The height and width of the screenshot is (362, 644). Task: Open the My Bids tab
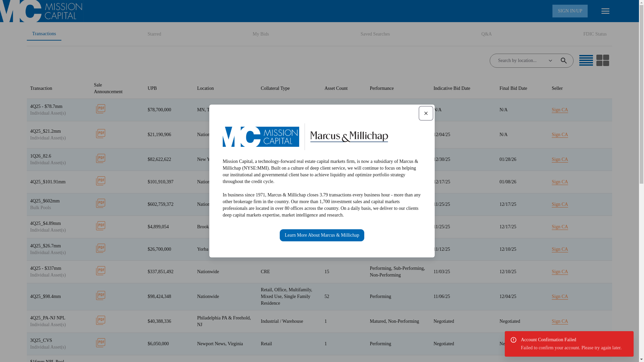pyautogui.click(x=261, y=34)
